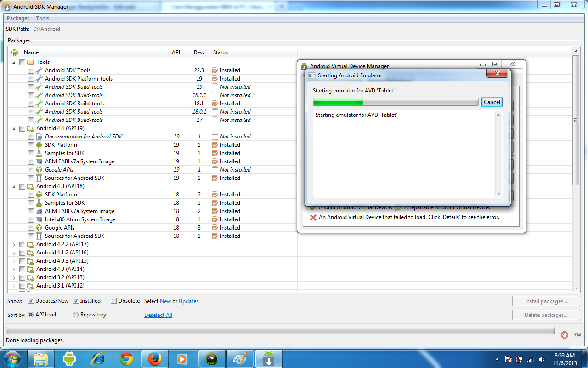Click the API column header
This screenshot has width=588, height=368.
[176, 52]
